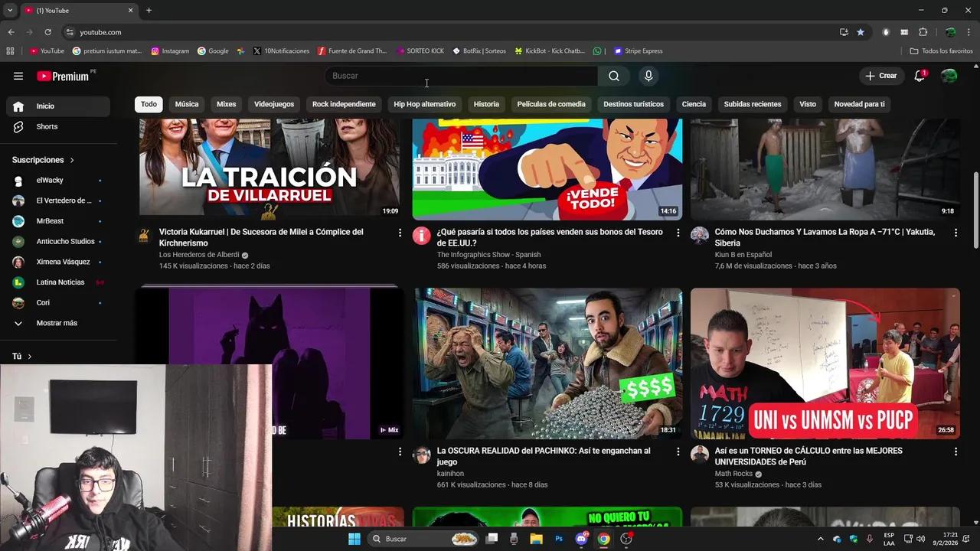Select the Todo filter chip
This screenshot has width=980, height=551.
(x=149, y=104)
